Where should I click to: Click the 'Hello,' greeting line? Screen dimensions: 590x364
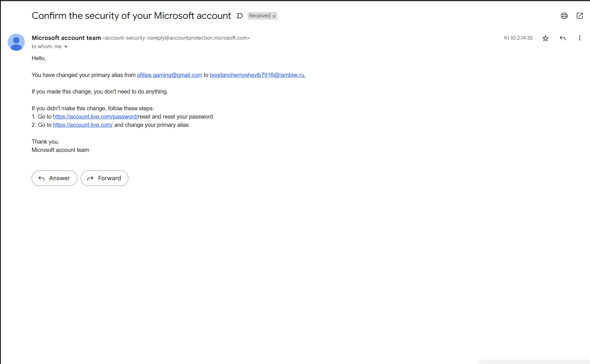(39, 58)
